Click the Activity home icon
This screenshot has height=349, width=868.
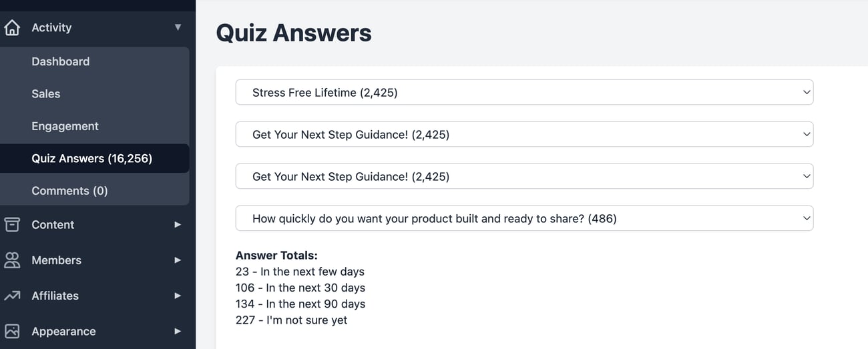click(x=11, y=28)
